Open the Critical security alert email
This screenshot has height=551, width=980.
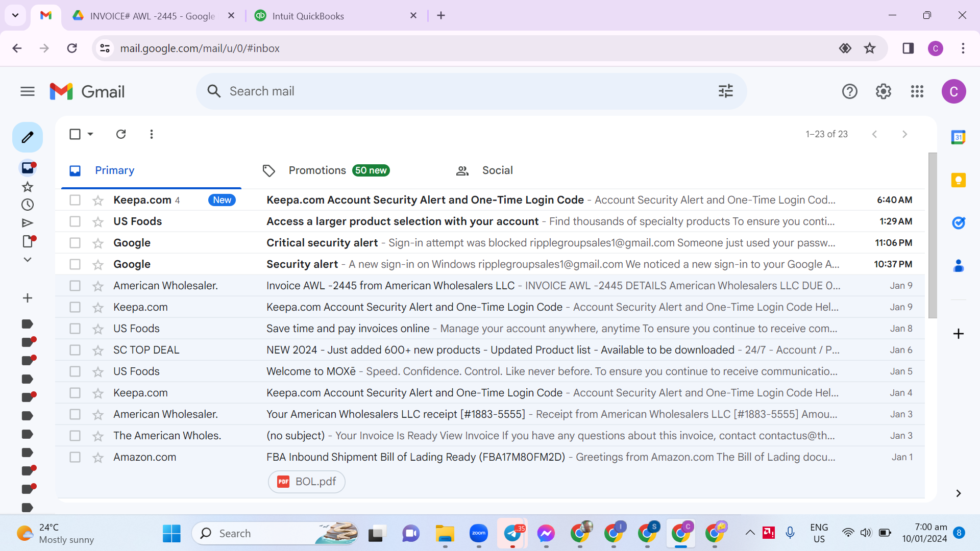click(490, 243)
